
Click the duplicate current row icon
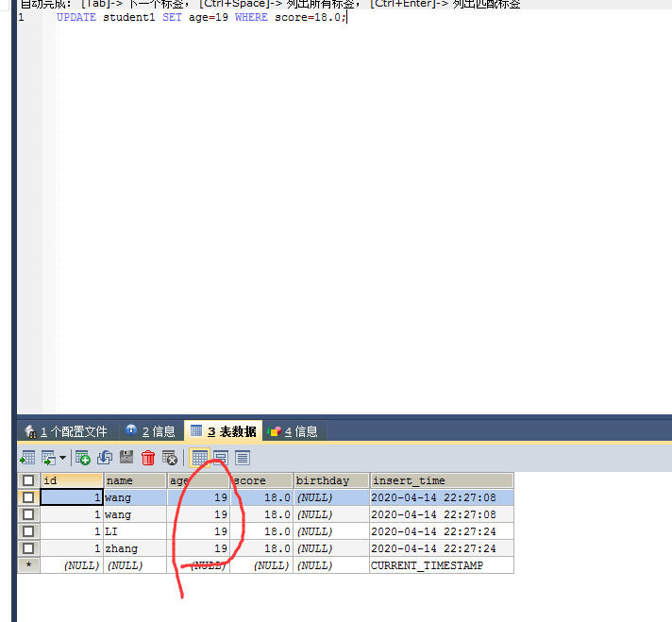pyautogui.click(x=105, y=458)
